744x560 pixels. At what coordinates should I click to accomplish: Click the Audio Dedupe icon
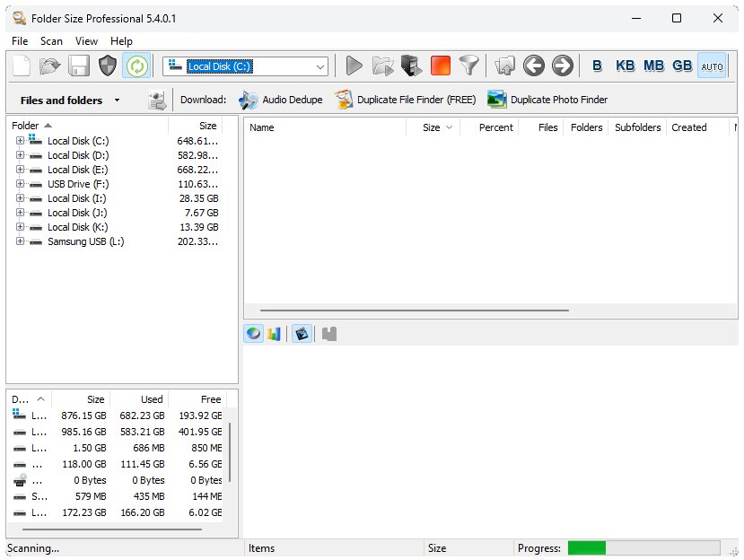(248, 100)
